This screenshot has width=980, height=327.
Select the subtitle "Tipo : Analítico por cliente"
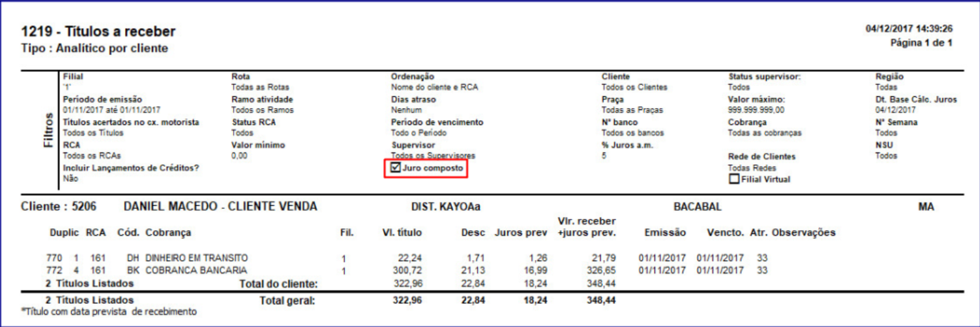pos(94,48)
